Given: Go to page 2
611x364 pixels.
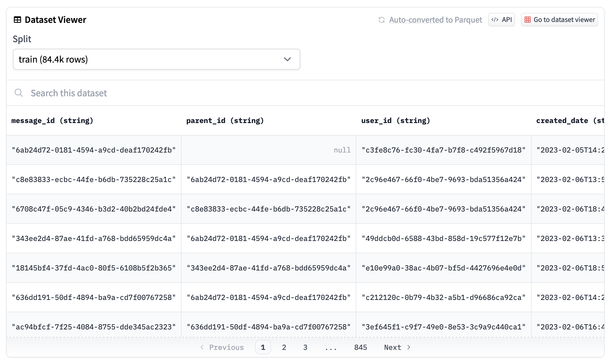Looking at the screenshot, I should coord(284,347).
